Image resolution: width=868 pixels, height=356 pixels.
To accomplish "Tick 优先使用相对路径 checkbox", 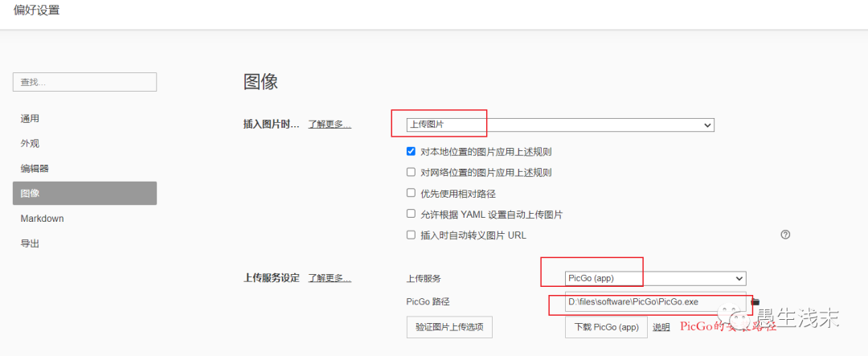I will [411, 193].
